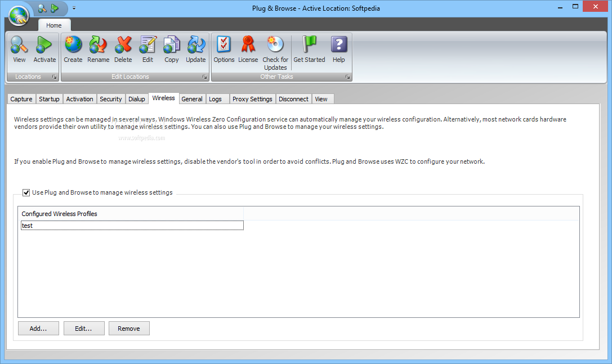Rename the selected location

coord(99,50)
